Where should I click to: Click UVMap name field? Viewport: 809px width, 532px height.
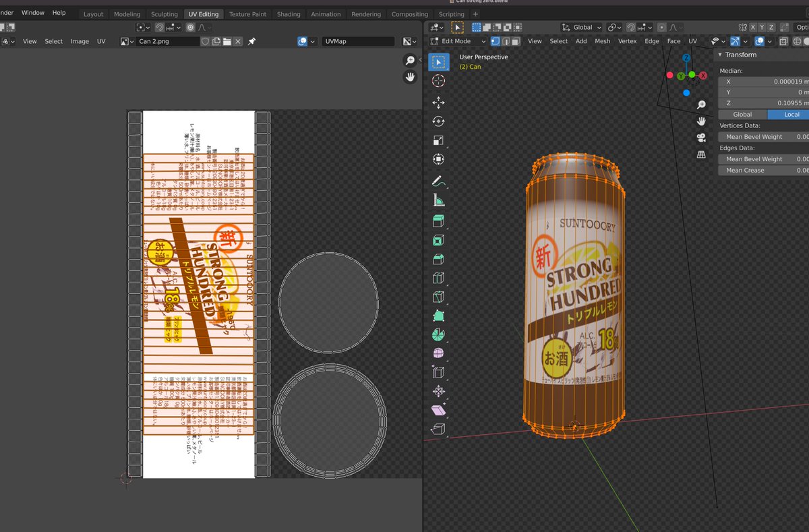tap(357, 41)
